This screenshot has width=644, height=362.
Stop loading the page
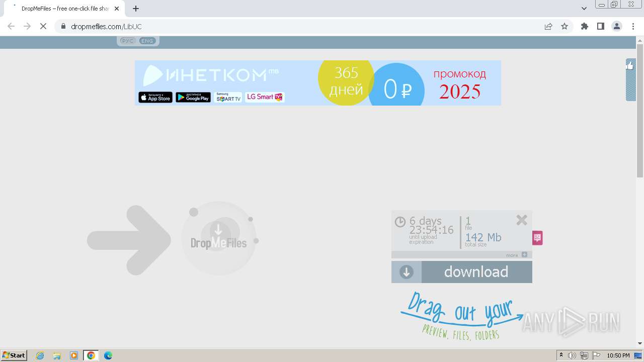click(x=43, y=26)
